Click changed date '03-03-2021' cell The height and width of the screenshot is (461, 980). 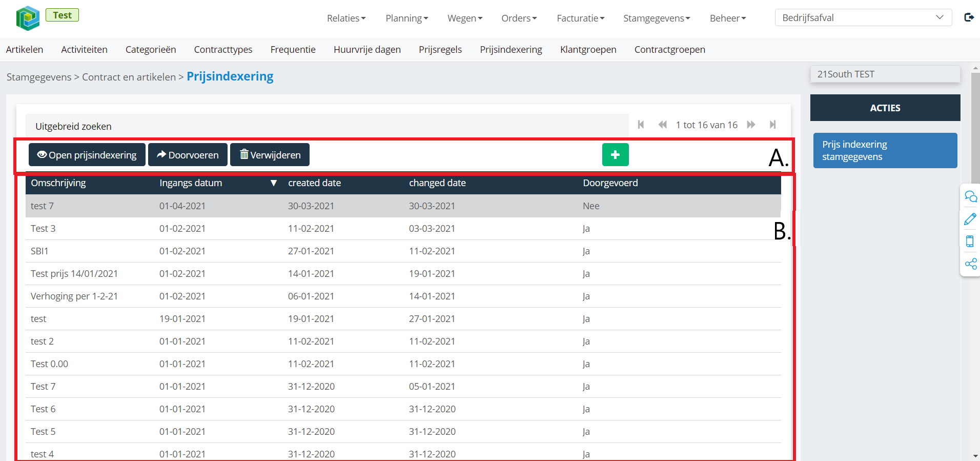tap(432, 228)
